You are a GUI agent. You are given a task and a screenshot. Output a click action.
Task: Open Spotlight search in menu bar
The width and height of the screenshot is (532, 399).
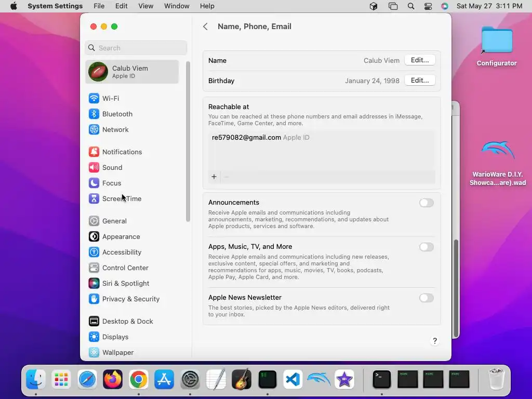tap(410, 6)
